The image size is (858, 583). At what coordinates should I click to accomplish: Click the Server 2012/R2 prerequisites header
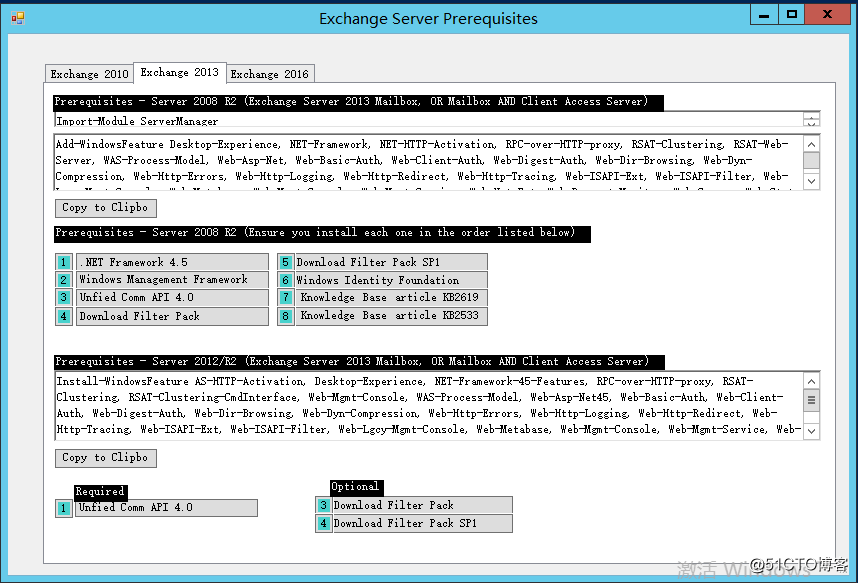pos(360,362)
